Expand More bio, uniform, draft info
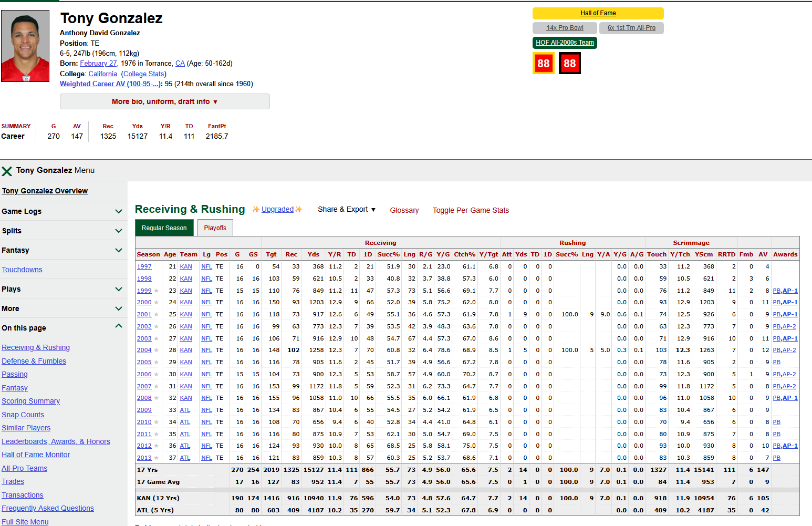Viewport: 812px width, 526px height. point(165,101)
